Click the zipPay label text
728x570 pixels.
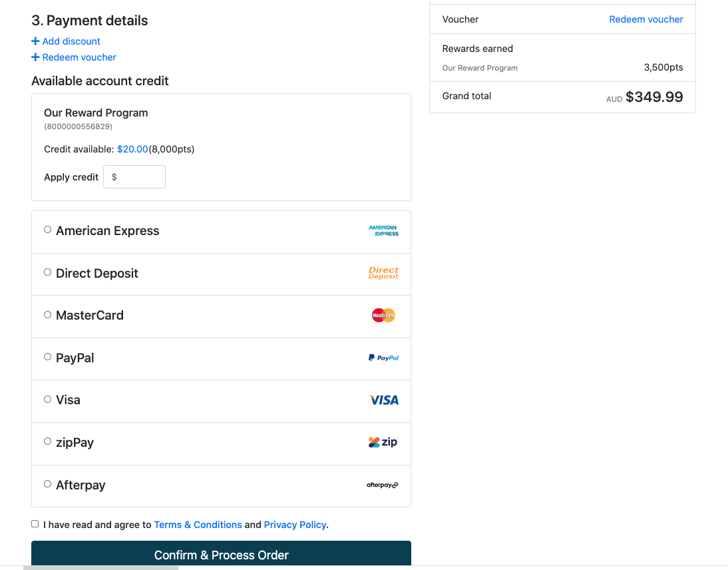75,443
